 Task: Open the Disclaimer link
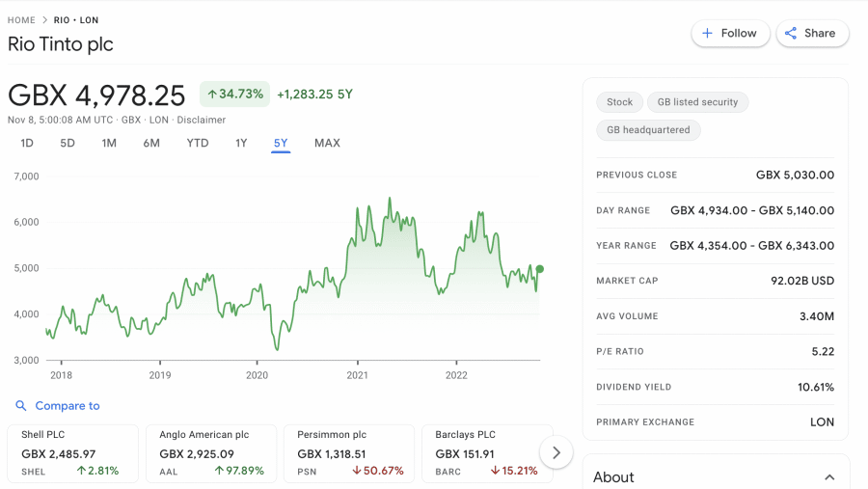(201, 121)
